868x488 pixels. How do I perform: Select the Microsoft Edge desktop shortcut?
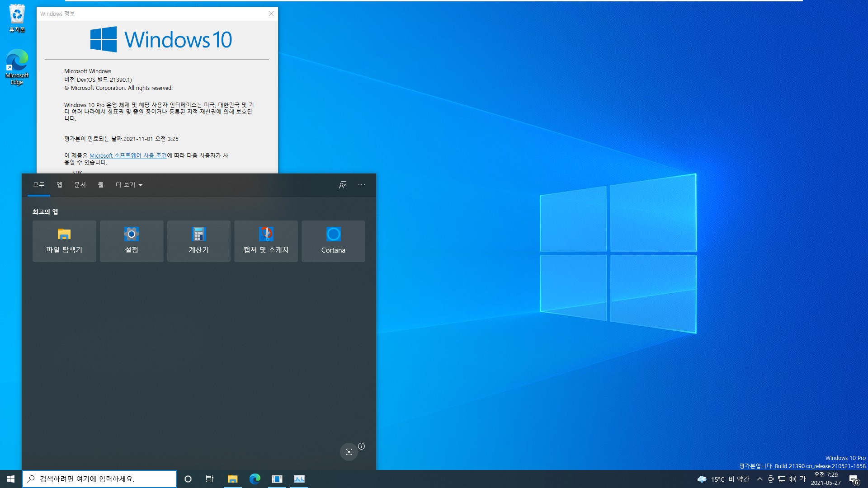pyautogui.click(x=17, y=67)
